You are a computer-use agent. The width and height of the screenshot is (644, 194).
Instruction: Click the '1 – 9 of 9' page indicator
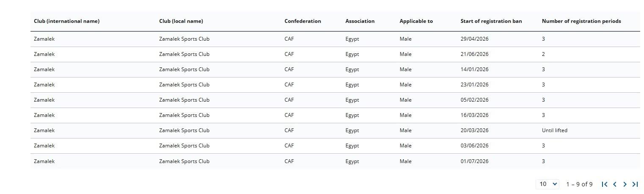tap(579, 184)
